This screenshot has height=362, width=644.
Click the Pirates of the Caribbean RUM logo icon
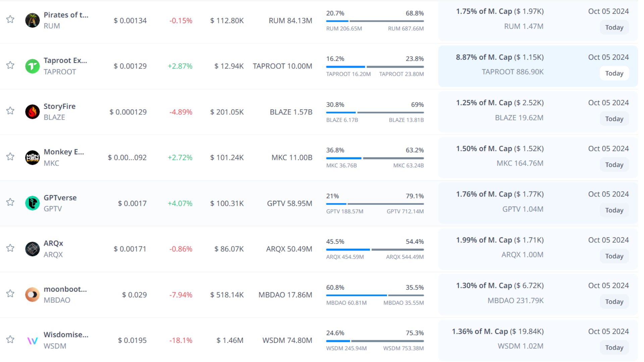point(33,20)
